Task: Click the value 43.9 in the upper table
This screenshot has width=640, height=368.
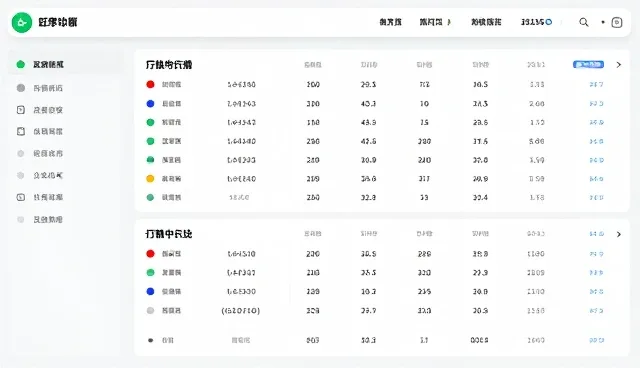Action: coord(368,122)
